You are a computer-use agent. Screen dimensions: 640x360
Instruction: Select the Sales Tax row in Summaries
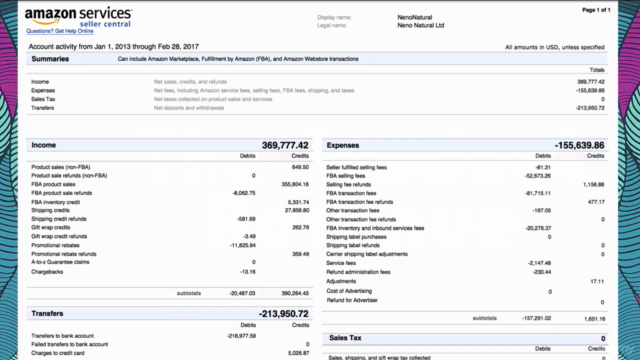point(317,99)
